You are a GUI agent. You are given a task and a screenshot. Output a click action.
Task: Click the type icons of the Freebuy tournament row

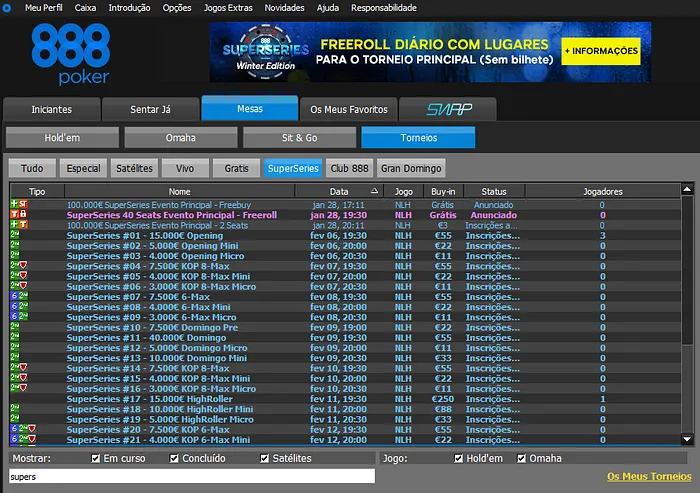tap(19, 205)
